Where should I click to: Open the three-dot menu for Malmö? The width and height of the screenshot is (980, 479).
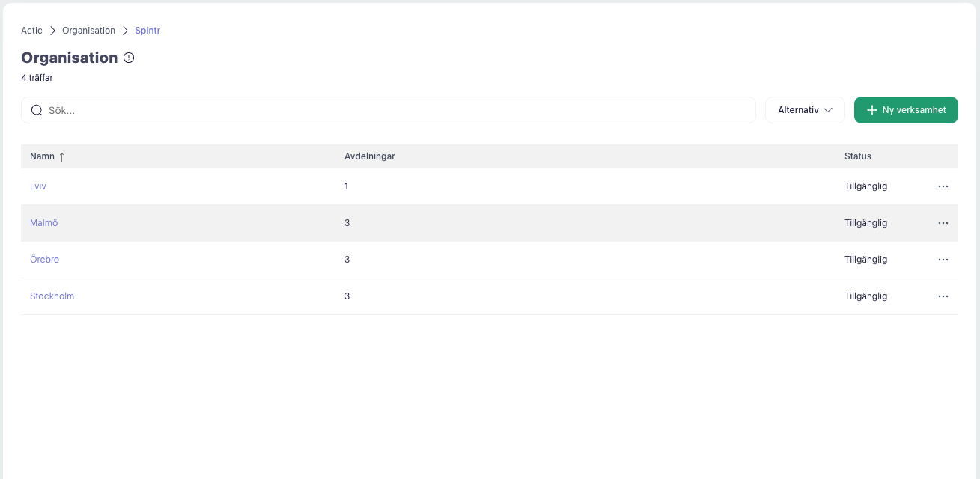click(943, 223)
